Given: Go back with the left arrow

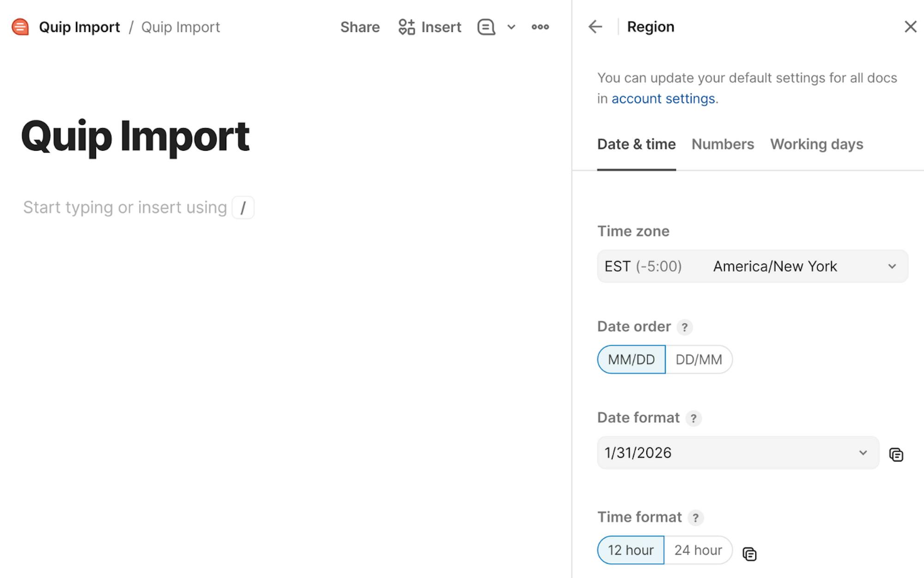Looking at the screenshot, I should 595,27.
